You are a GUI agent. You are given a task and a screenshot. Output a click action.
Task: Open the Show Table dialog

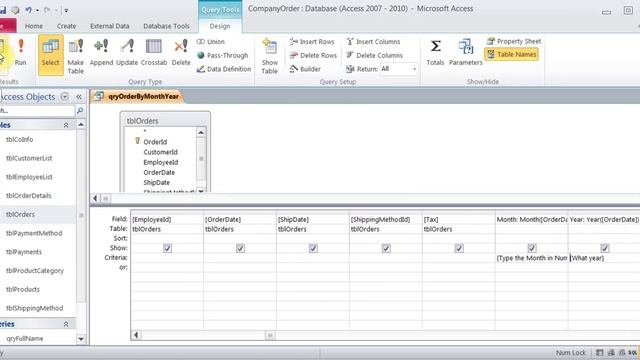point(269,56)
